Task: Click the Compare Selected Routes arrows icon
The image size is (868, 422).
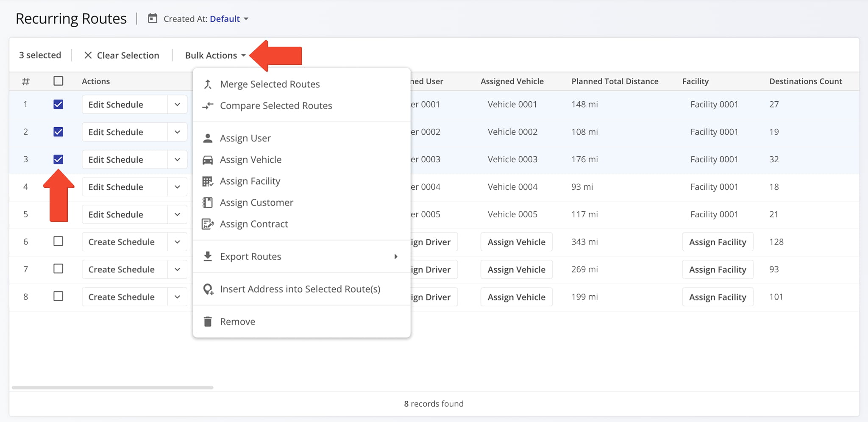Action: (x=208, y=105)
